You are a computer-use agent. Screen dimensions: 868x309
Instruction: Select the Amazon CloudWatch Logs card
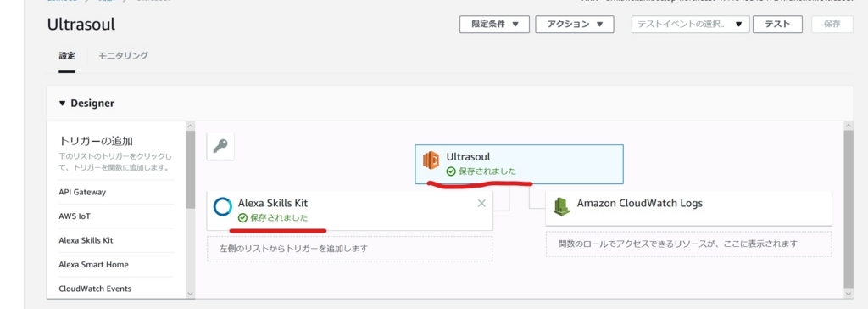(x=688, y=209)
